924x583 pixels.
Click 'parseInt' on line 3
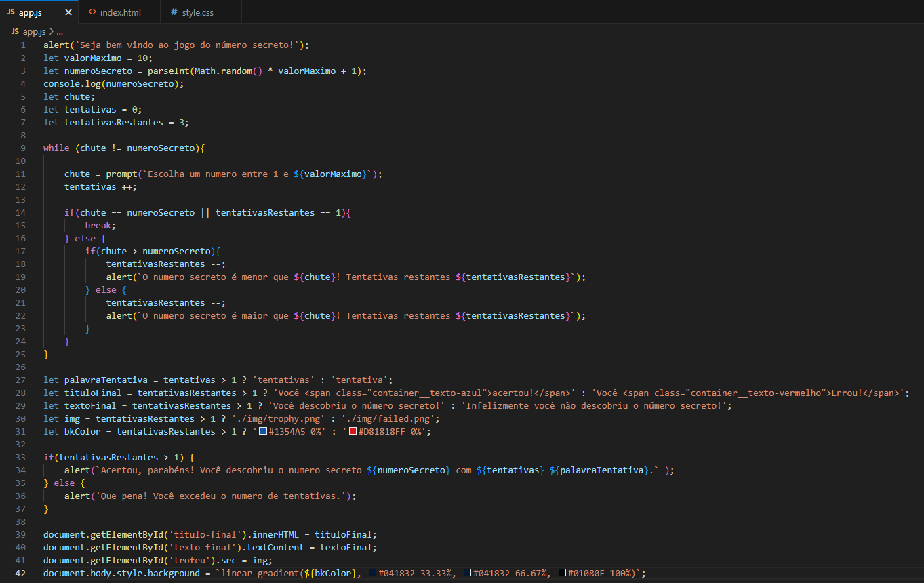169,71
